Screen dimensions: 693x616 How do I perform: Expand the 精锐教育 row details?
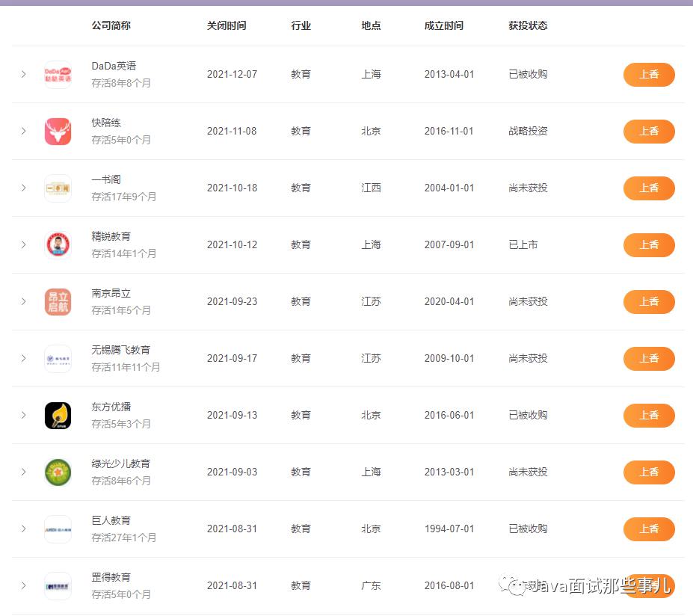tap(23, 244)
